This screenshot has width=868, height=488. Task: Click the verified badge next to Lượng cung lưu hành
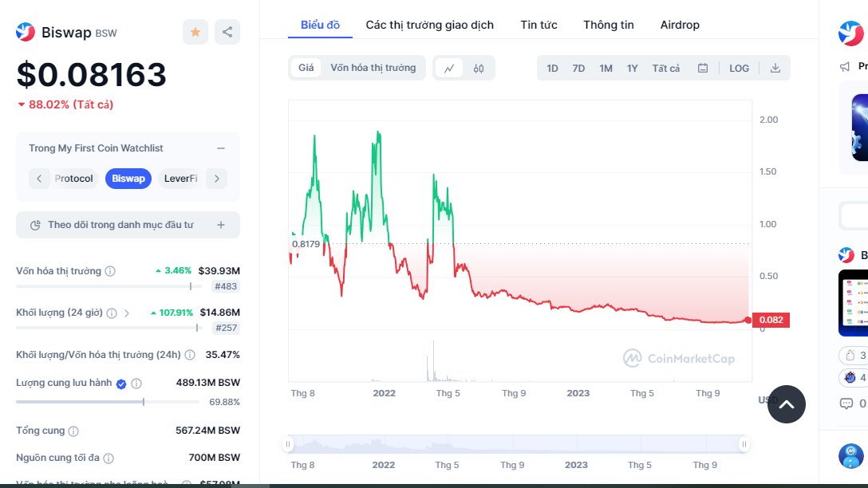click(x=121, y=384)
